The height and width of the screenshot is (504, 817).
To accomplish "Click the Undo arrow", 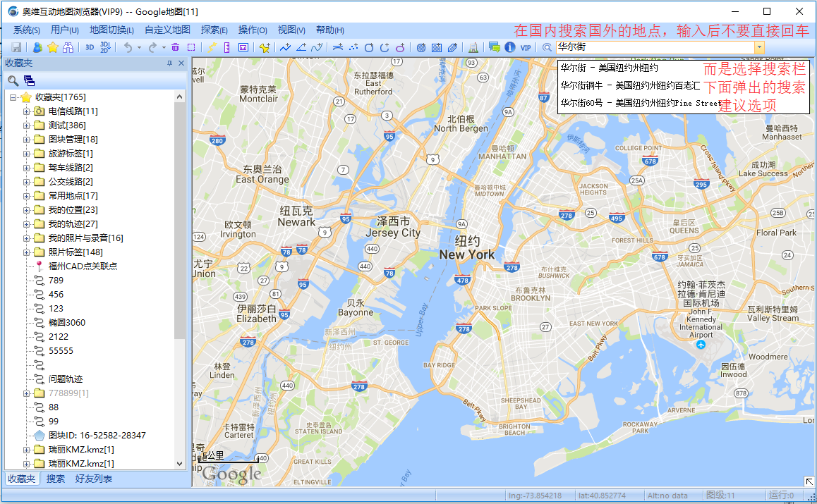I will pos(128,47).
